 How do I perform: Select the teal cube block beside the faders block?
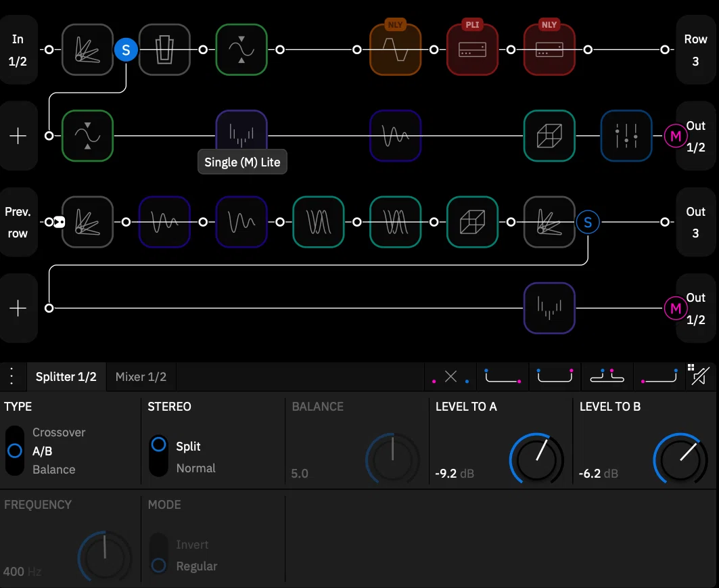(549, 136)
